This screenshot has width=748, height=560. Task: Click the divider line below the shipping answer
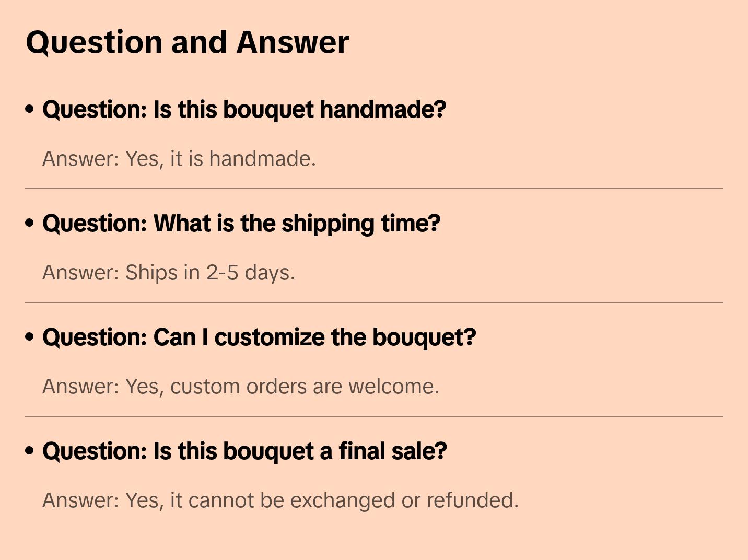click(x=374, y=302)
